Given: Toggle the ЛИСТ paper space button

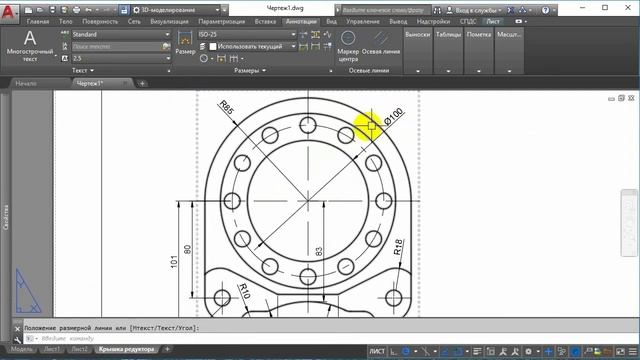Looking at the screenshot, I should (x=377, y=351).
